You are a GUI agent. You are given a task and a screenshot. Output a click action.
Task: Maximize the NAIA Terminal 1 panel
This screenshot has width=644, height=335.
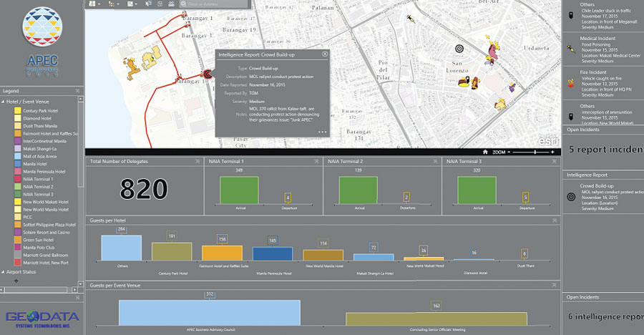point(316,162)
